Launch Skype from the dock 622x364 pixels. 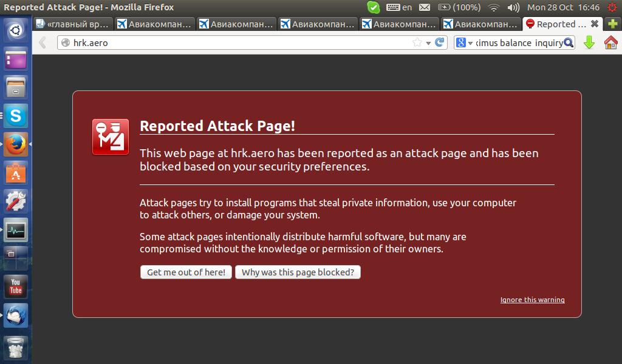coord(16,115)
